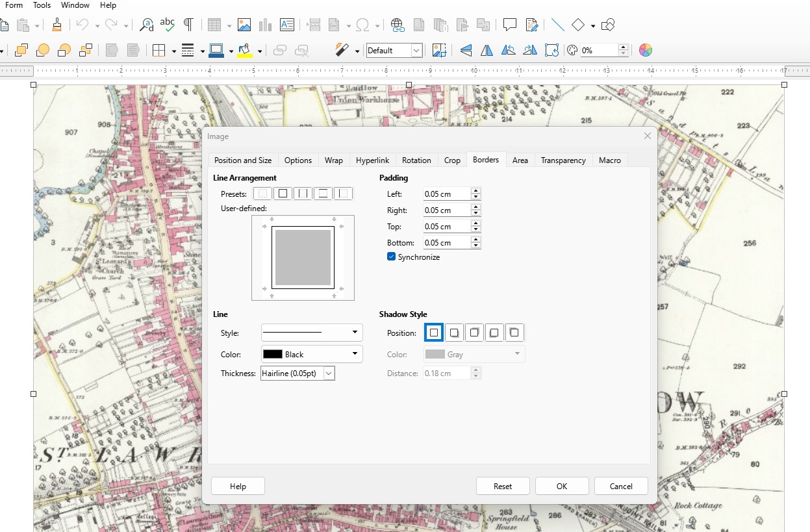Image resolution: width=810 pixels, height=532 pixels.
Task: Switch to the Position and Size tab
Action: click(243, 160)
